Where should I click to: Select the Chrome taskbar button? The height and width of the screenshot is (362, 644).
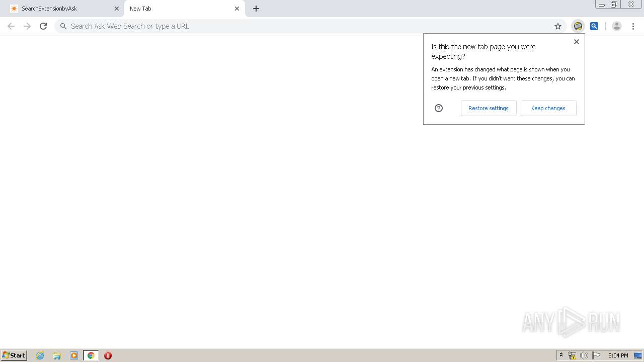coord(91,355)
